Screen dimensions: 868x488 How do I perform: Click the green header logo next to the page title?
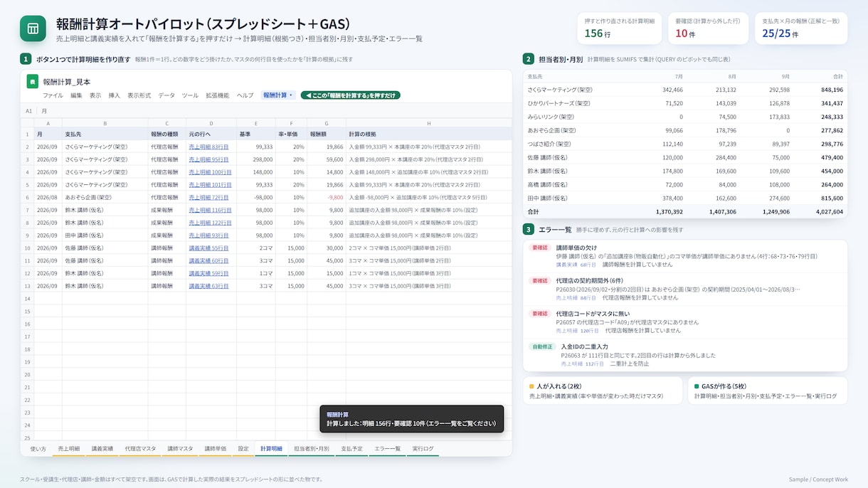[33, 28]
